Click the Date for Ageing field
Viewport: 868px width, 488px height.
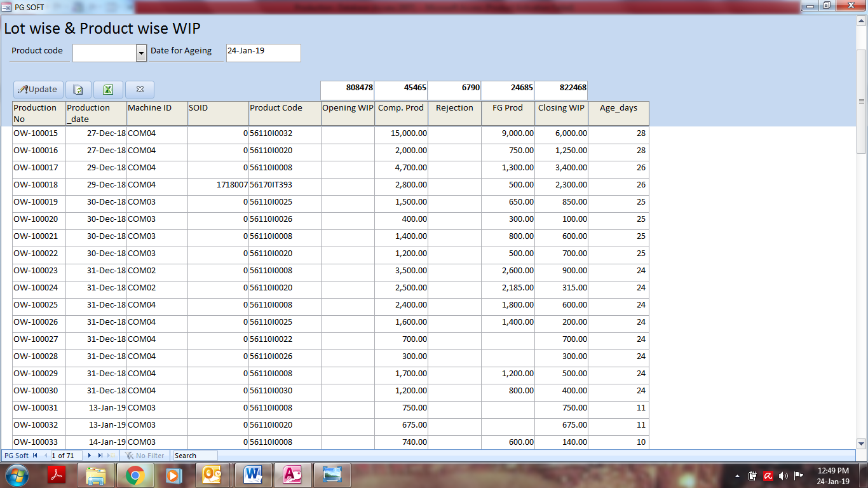[263, 53]
